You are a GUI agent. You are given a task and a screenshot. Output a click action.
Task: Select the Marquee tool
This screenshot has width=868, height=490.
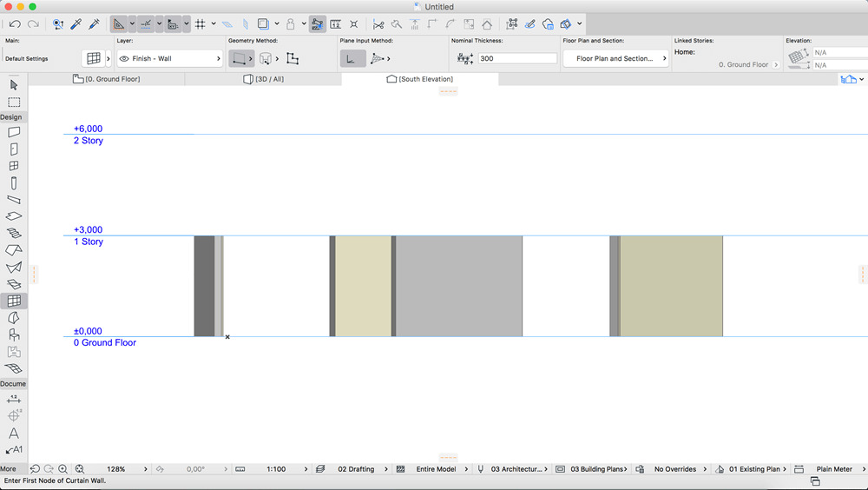click(x=14, y=103)
